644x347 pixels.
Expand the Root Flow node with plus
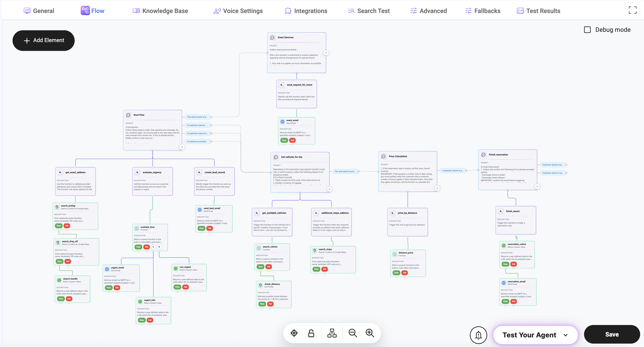pyautogui.click(x=182, y=147)
